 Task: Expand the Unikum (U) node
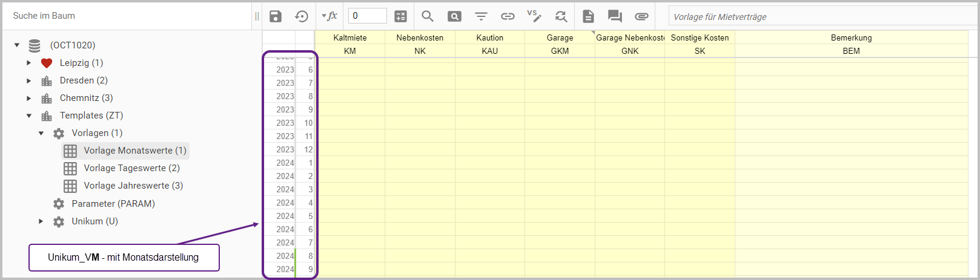(41, 221)
